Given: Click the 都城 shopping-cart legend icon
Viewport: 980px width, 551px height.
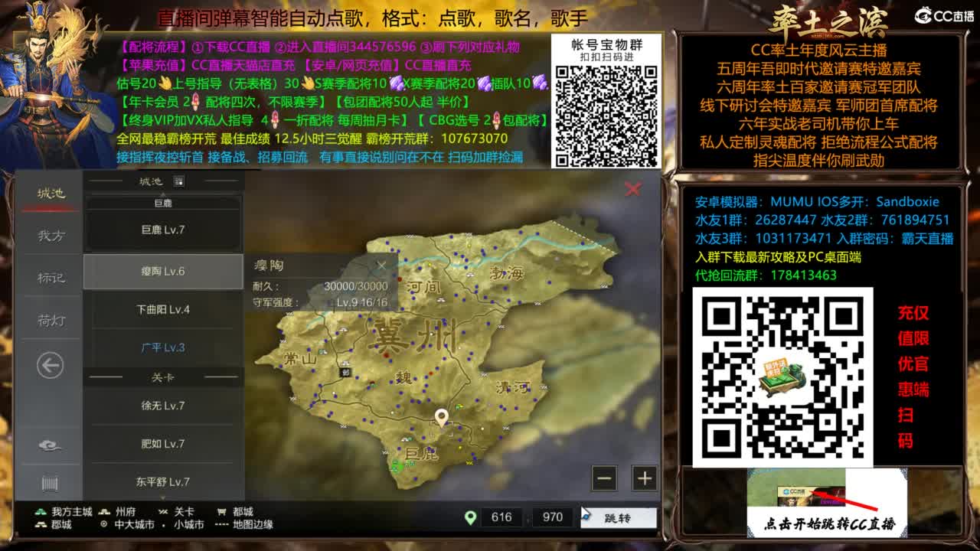Looking at the screenshot, I should point(220,510).
